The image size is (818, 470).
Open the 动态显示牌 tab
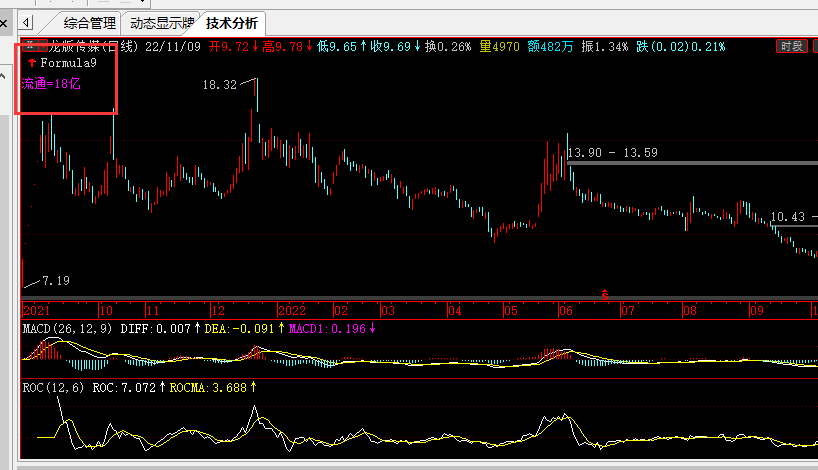[160, 23]
